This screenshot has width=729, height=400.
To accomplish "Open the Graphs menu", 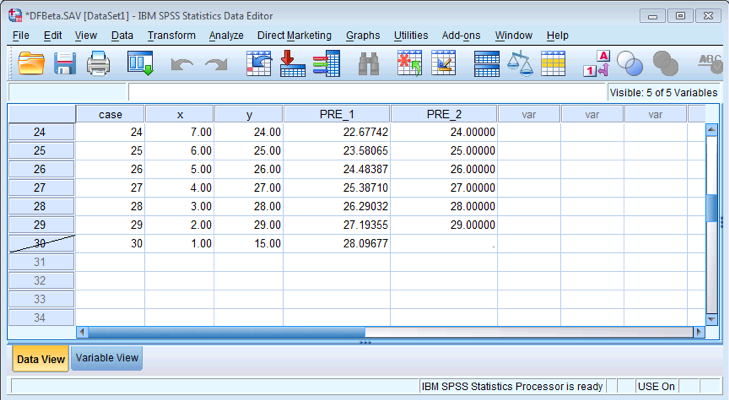I will click(363, 35).
